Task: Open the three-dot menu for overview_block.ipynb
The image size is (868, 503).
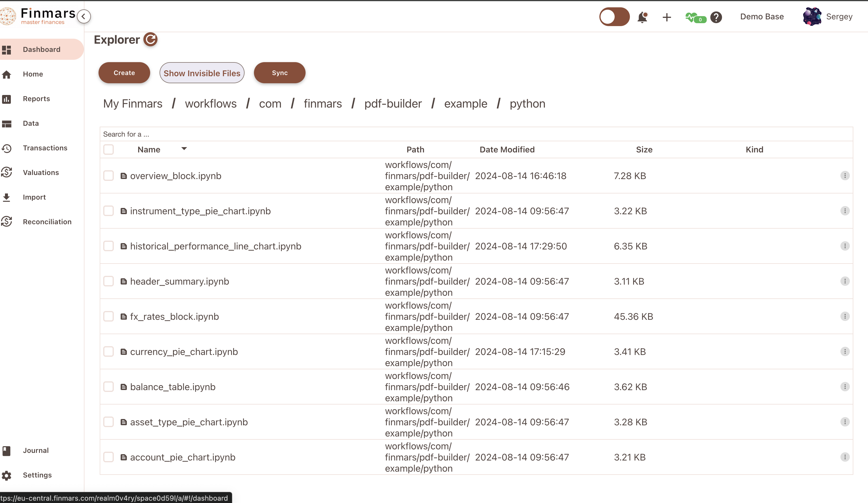Action: pyautogui.click(x=845, y=176)
